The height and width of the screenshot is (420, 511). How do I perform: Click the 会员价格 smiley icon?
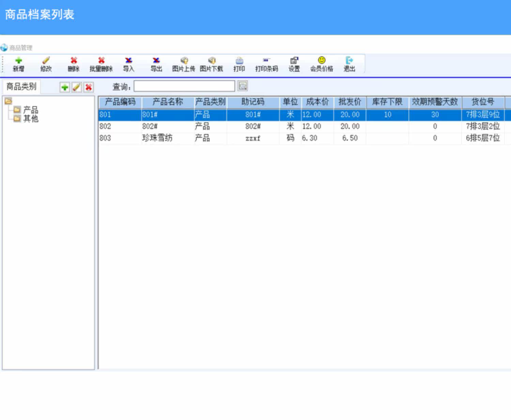(x=322, y=61)
